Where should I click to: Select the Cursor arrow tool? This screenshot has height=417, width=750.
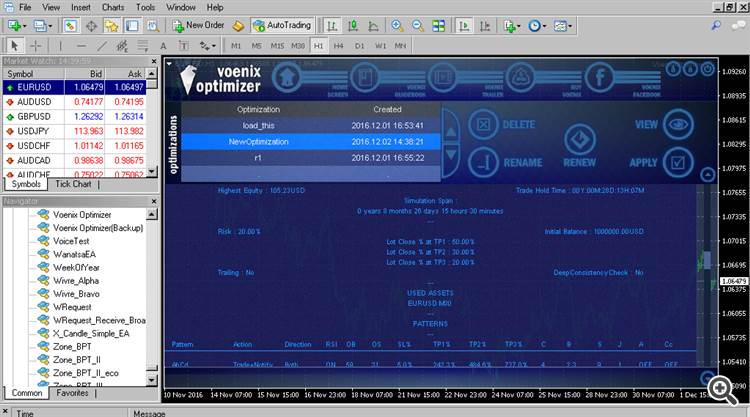[14, 46]
